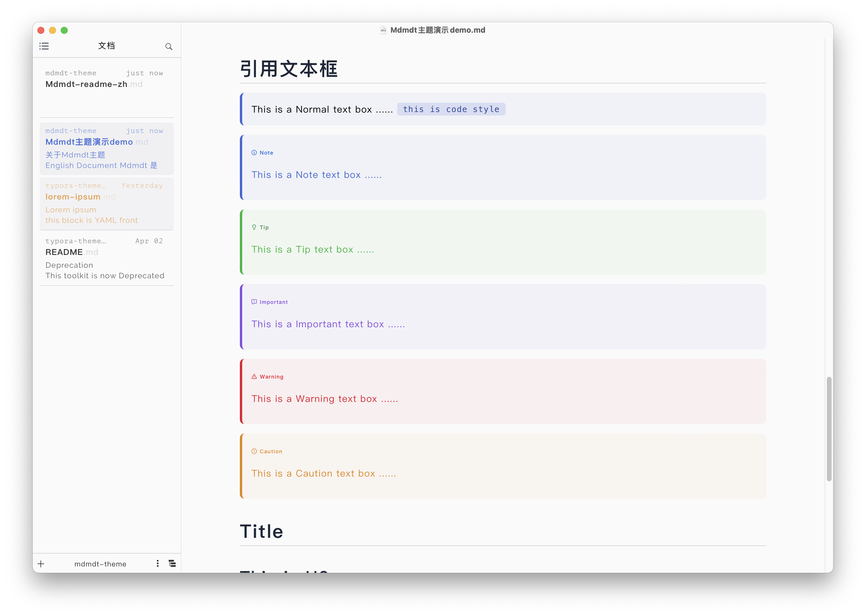Click the plus button to add a file
This screenshot has width=866, height=616.
pos(41,564)
